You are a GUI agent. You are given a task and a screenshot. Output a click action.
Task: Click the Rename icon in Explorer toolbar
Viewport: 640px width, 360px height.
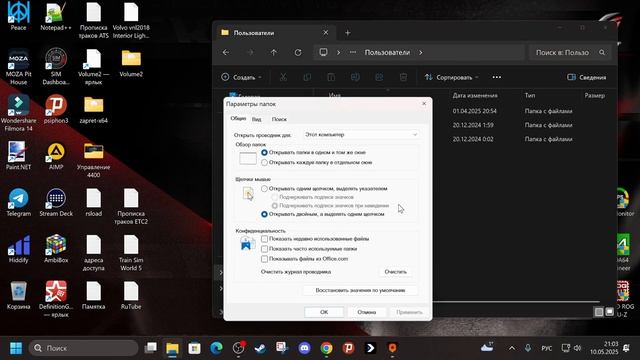click(355, 77)
